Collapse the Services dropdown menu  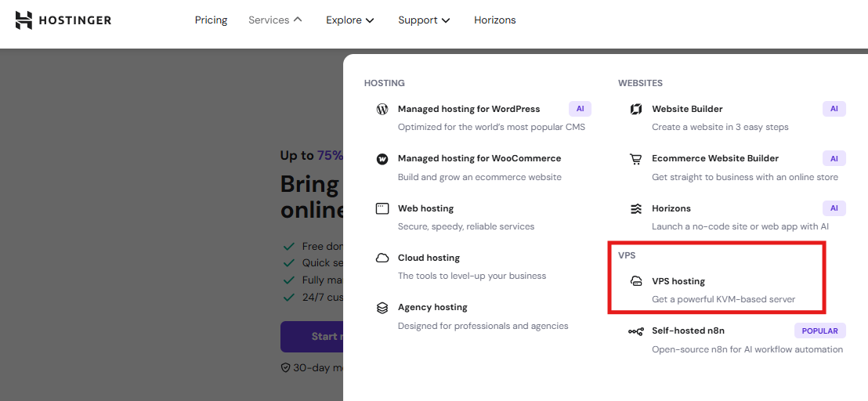point(275,20)
